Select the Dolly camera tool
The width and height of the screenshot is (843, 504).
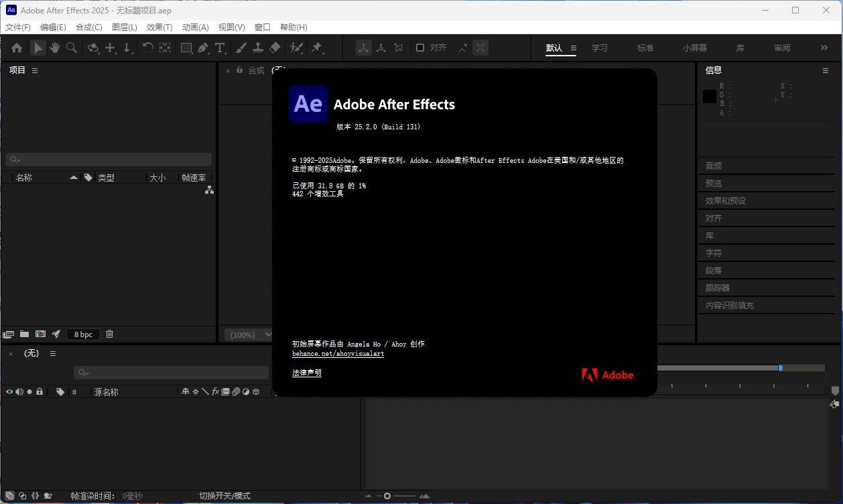click(127, 48)
